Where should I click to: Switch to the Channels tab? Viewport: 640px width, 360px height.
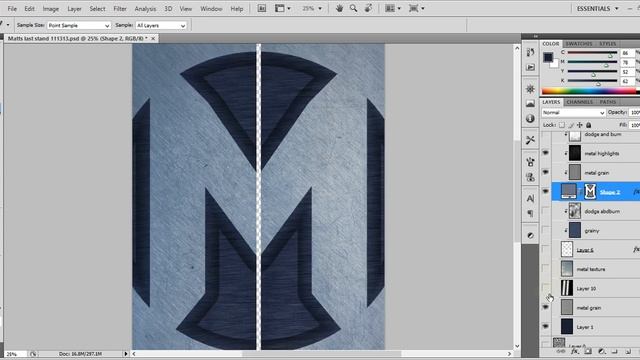click(x=580, y=102)
